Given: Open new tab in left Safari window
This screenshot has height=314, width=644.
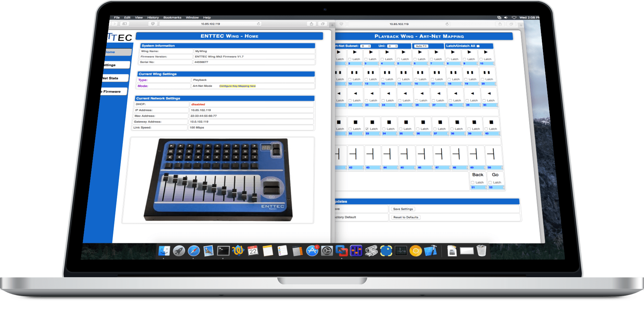Looking at the screenshot, I should click(332, 25).
